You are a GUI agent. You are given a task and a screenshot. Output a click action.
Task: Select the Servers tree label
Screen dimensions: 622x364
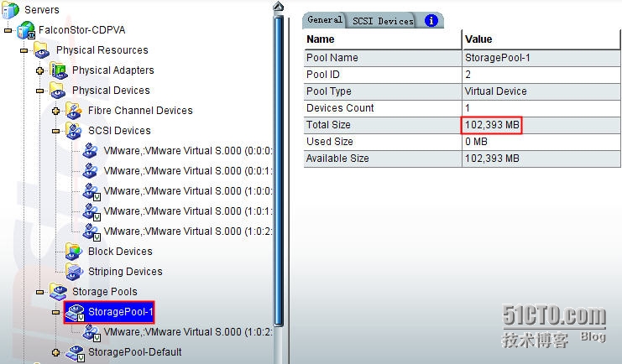click(42, 10)
